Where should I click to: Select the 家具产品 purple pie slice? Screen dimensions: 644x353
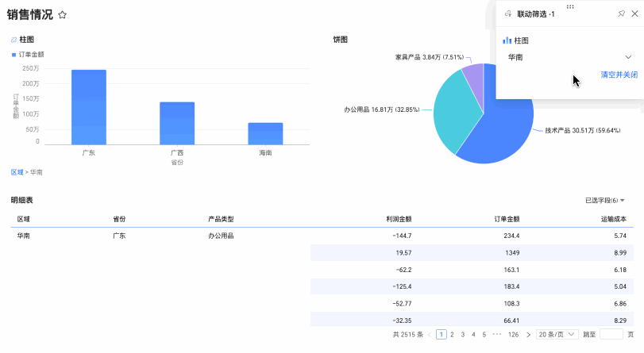(475, 80)
